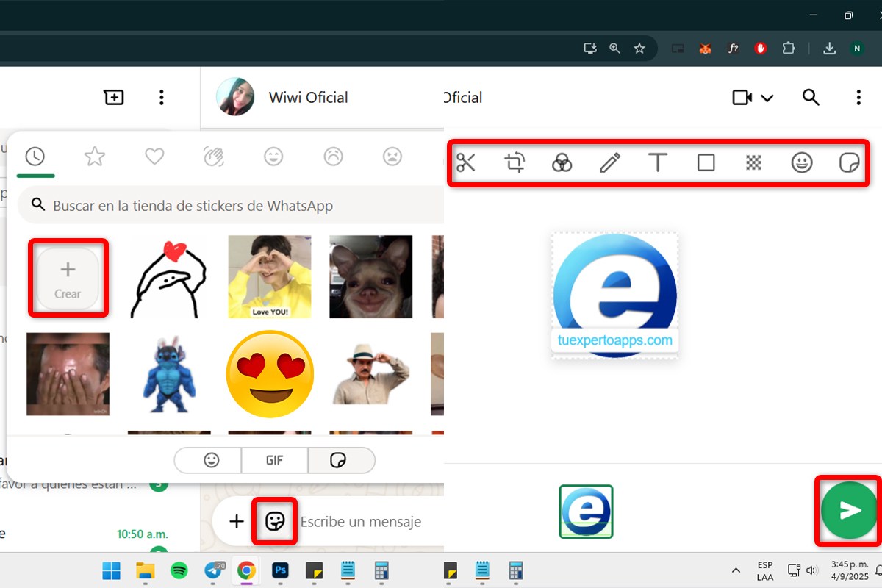Image resolution: width=882 pixels, height=588 pixels.
Task: Open the Windows Start menu
Action: click(x=112, y=570)
